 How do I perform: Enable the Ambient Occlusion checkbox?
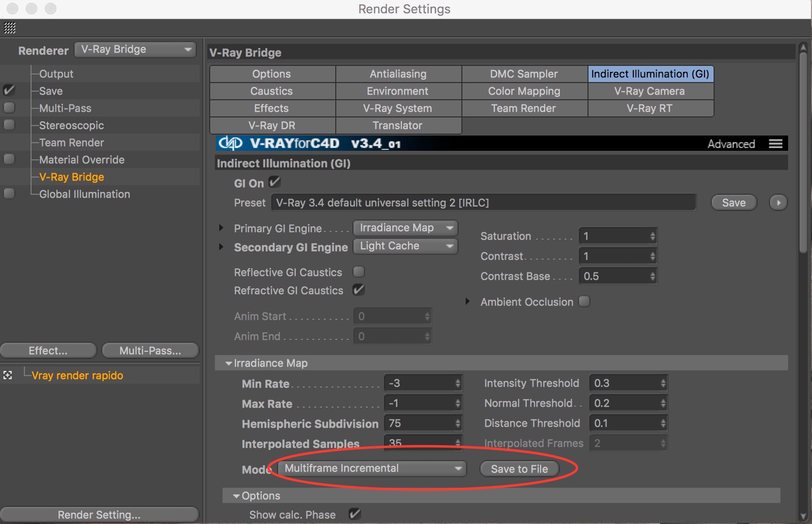pyautogui.click(x=584, y=301)
